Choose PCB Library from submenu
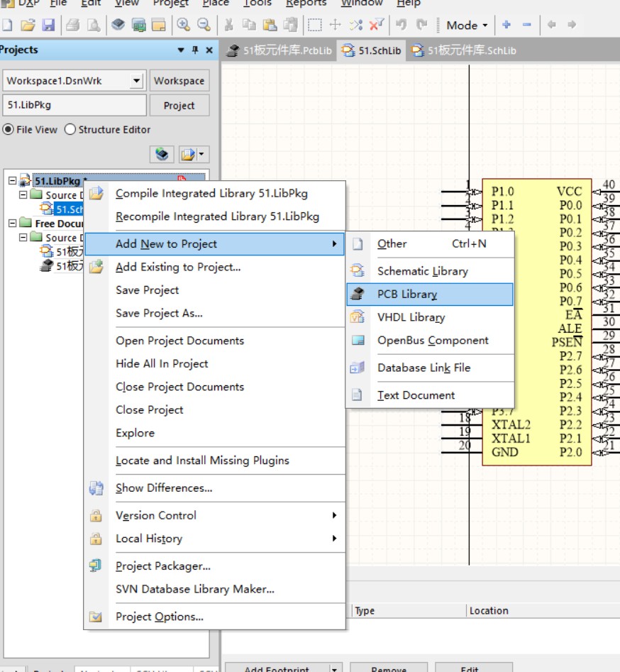 pyautogui.click(x=430, y=294)
